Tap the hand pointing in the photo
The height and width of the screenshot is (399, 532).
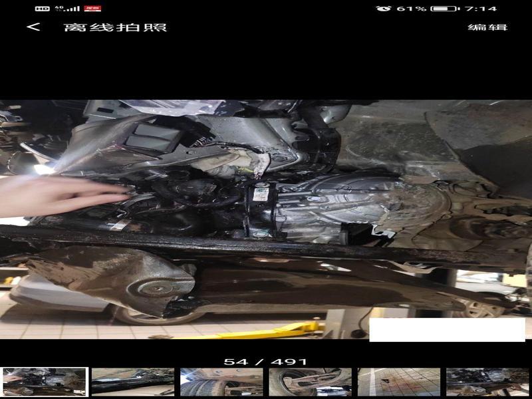pyautogui.click(x=60, y=194)
